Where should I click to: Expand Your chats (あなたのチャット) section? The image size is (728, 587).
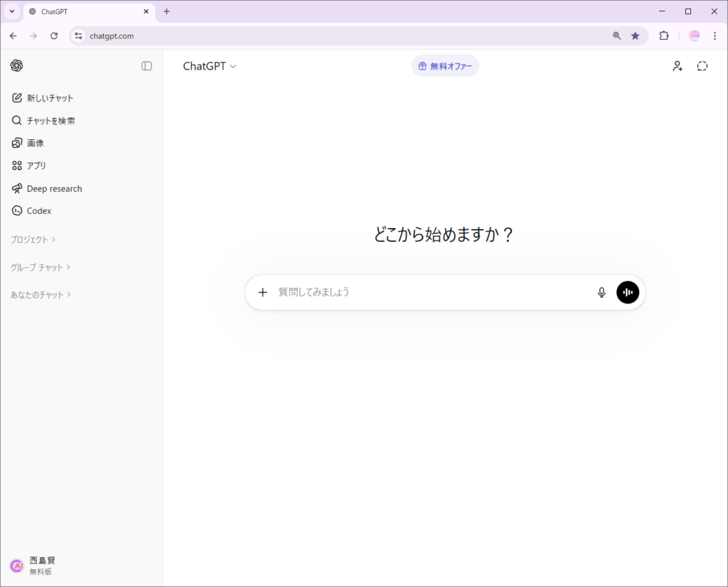pos(41,294)
